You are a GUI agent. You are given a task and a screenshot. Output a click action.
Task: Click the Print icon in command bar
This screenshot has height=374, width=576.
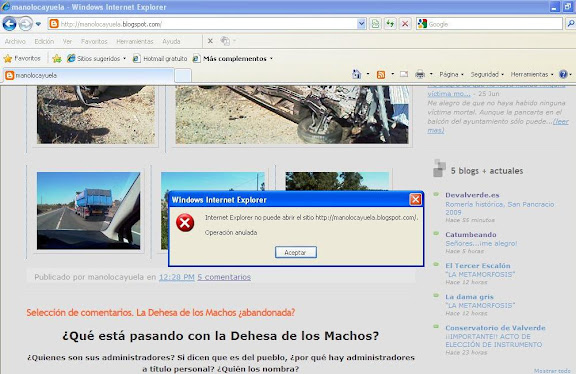click(x=420, y=75)
